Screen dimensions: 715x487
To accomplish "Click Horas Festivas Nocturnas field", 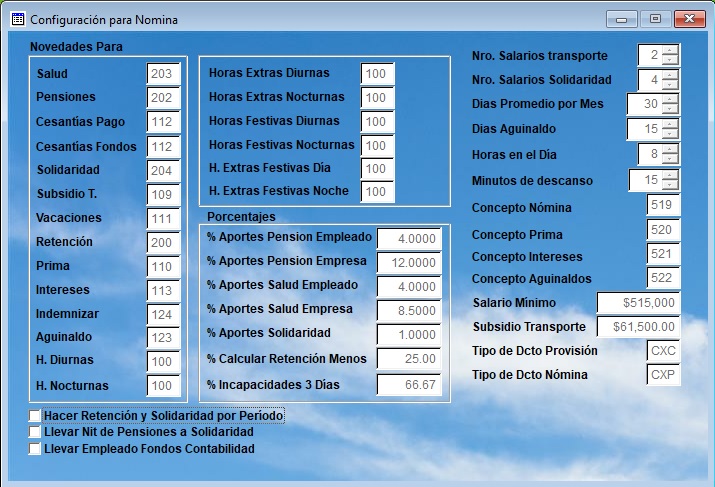I will point(377,146).
